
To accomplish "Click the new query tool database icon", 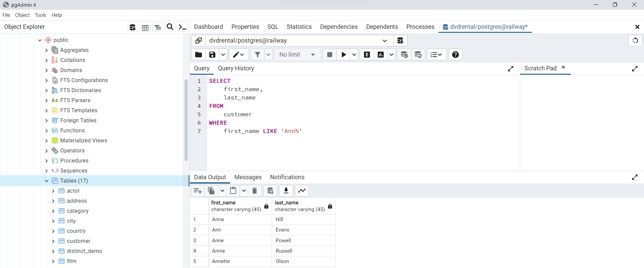I will click(x=400, y=41).
